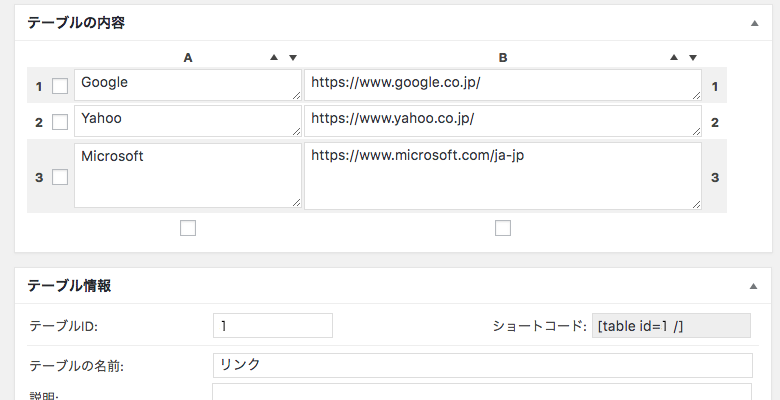Screen dimensions: 780x400
Task: Tick the column B selection checkbox
Action: 503,228
